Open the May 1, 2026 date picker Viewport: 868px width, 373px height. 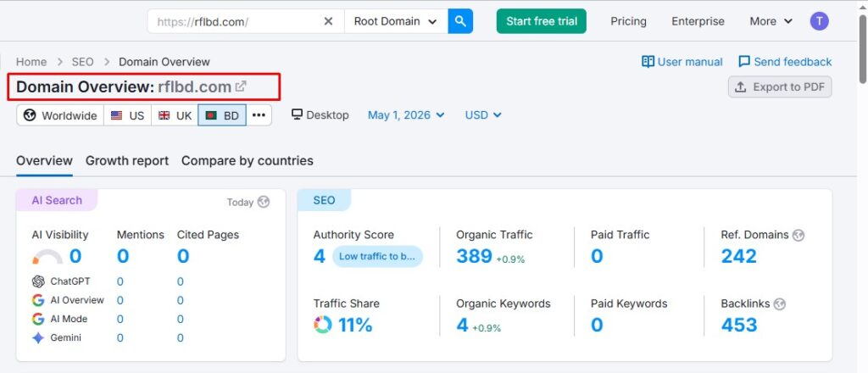[x=406, y=115]
